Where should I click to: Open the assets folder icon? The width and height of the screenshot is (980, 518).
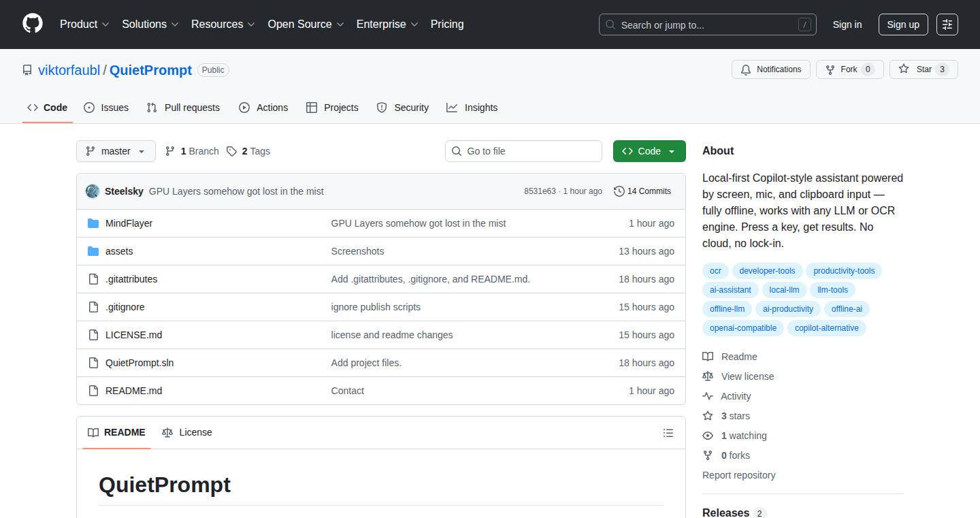click(93, 251)
